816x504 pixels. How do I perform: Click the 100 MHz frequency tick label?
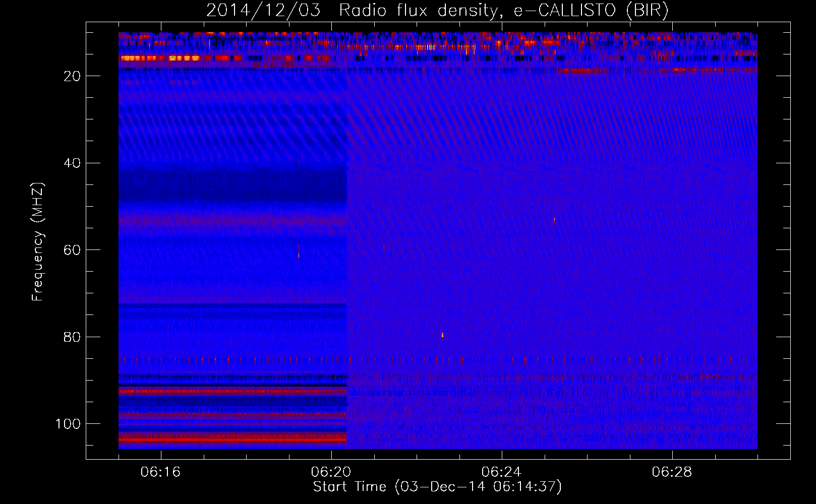68,424
